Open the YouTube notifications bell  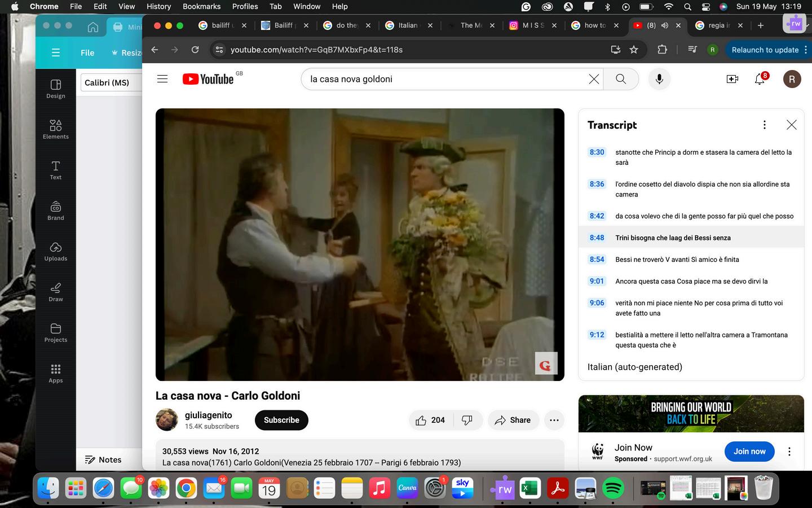[x=760, y=79]
